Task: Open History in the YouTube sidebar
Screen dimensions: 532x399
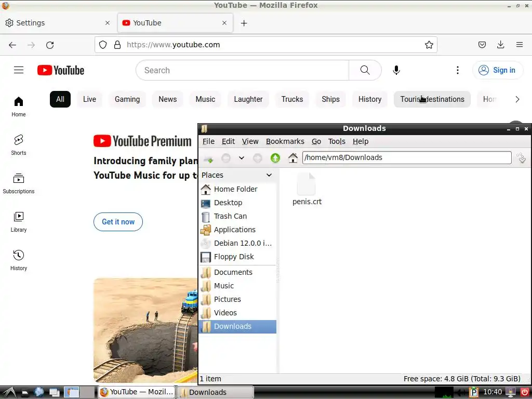Action: [x=19, y=260]
